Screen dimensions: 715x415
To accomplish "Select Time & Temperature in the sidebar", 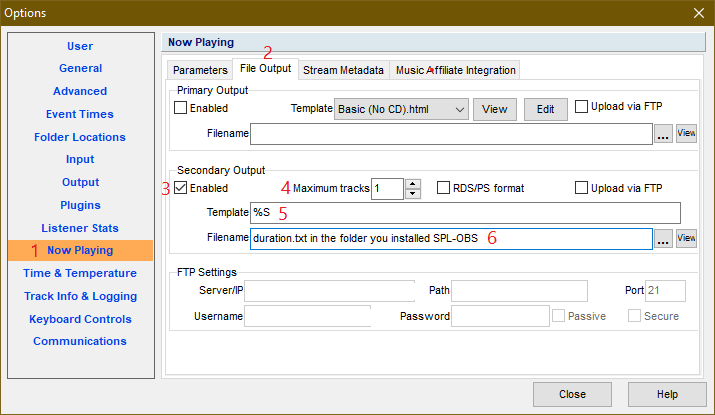I will coord(80,273).
